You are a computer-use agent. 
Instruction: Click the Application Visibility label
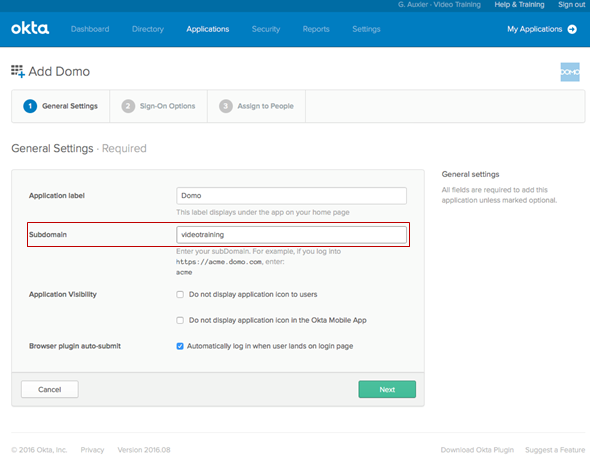pos(63,294)
